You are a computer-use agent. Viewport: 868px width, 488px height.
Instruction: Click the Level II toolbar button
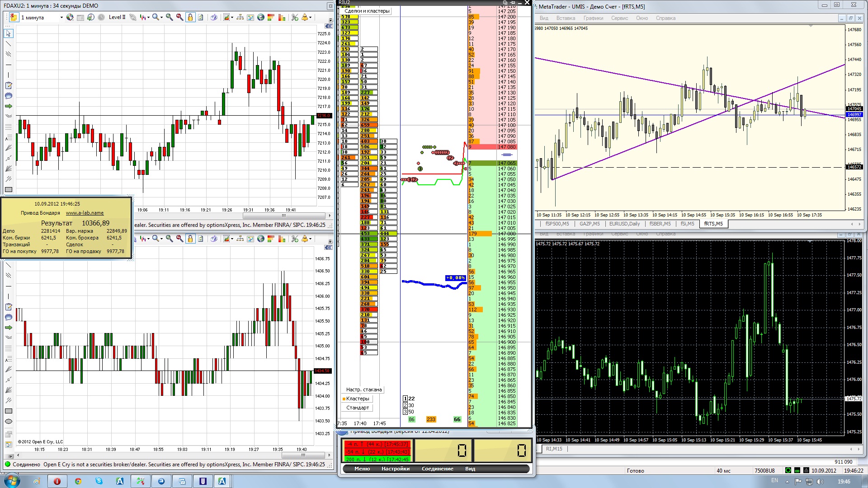117,17
